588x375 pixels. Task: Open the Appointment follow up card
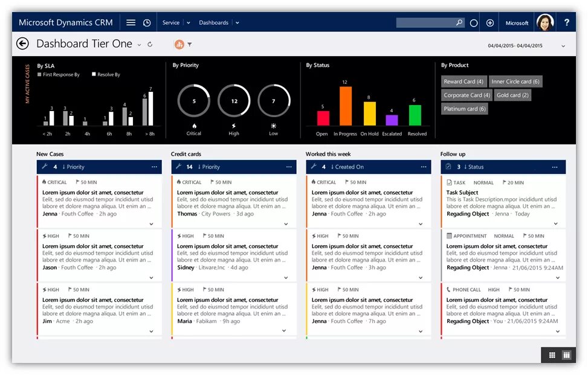click(503, 255)
